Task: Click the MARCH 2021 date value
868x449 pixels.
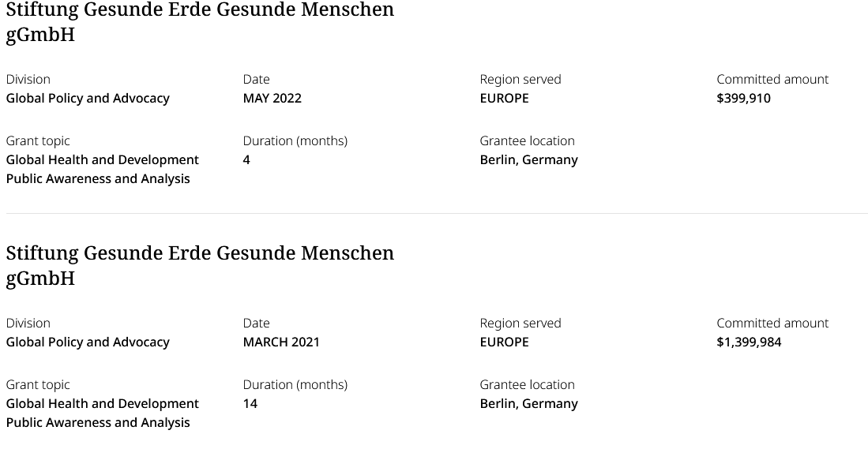Action: point(281,342)
